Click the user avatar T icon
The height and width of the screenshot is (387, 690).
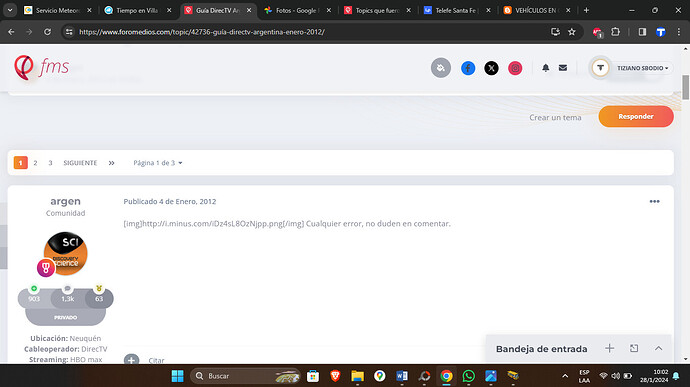[x=600, y=68]
